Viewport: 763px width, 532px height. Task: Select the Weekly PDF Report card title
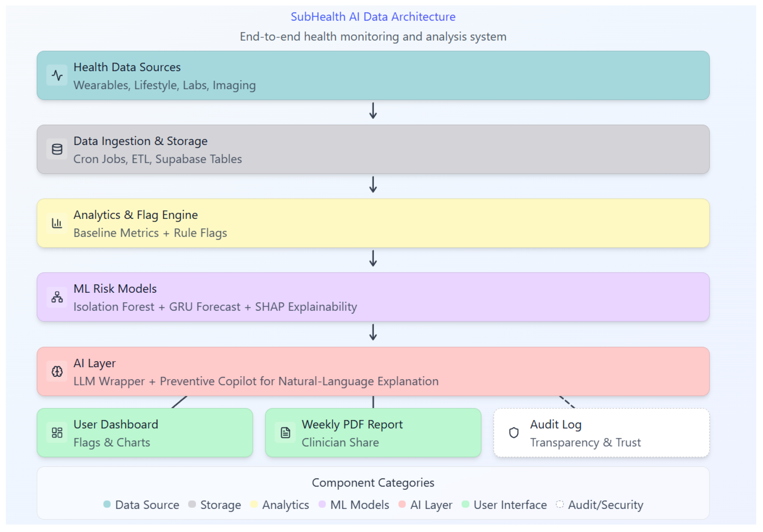[x=352, y=424]
